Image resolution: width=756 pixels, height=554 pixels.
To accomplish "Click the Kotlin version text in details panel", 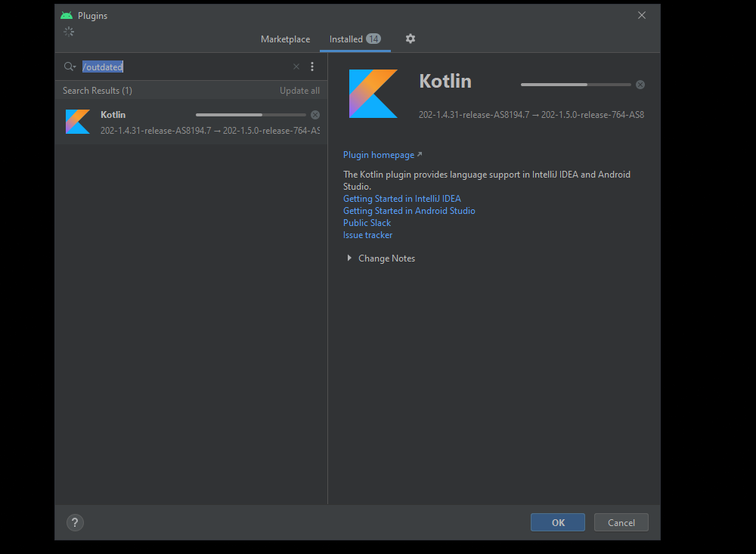I will tap(531, 115).
